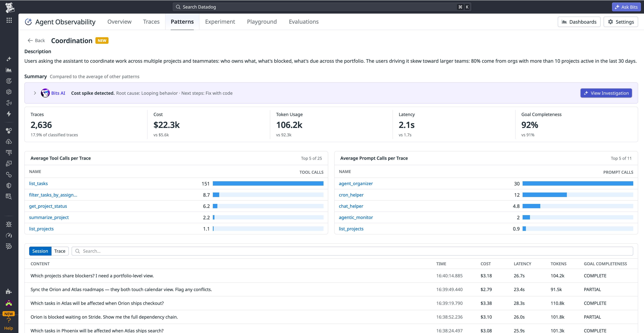Screen dimensions: 644x333
Task: Click the Bits AI avatar icon
Action: [45, 93]
